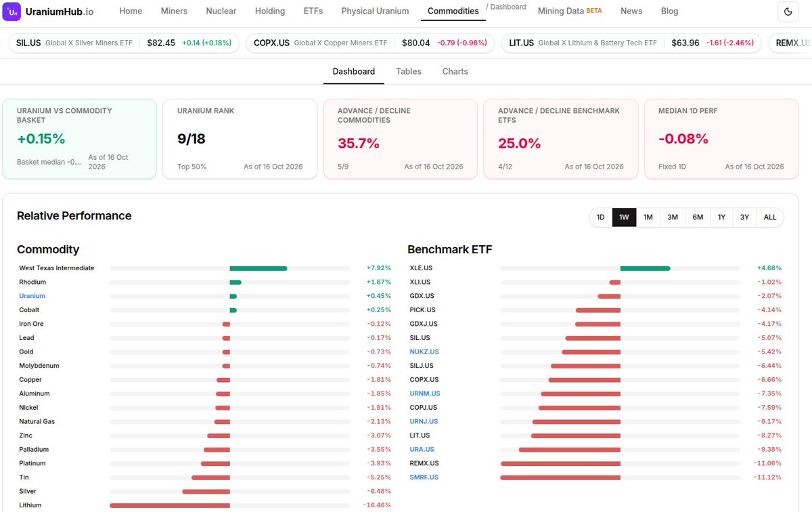
Task: Open the Home menu item
Action: coord(131,11)
